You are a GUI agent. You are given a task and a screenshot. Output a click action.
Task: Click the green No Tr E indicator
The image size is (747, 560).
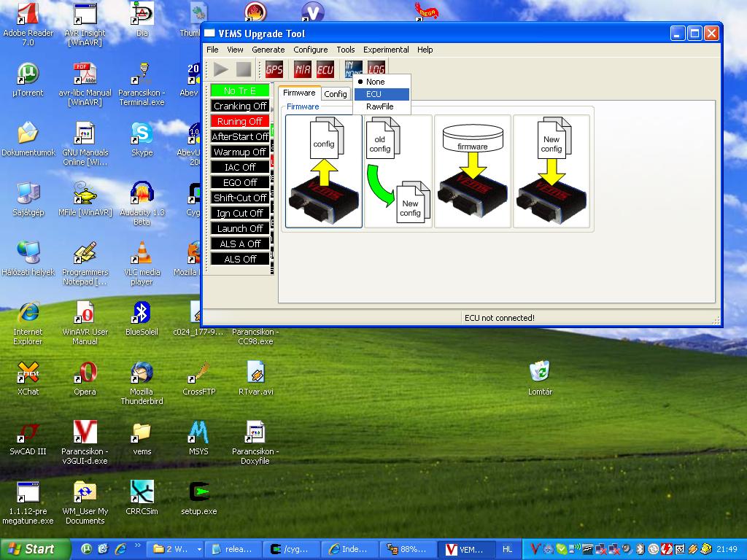[x=240, y=90]
